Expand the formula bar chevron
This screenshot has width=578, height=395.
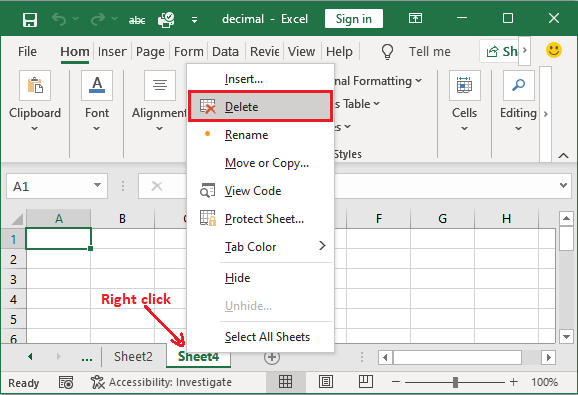point(563,185)
